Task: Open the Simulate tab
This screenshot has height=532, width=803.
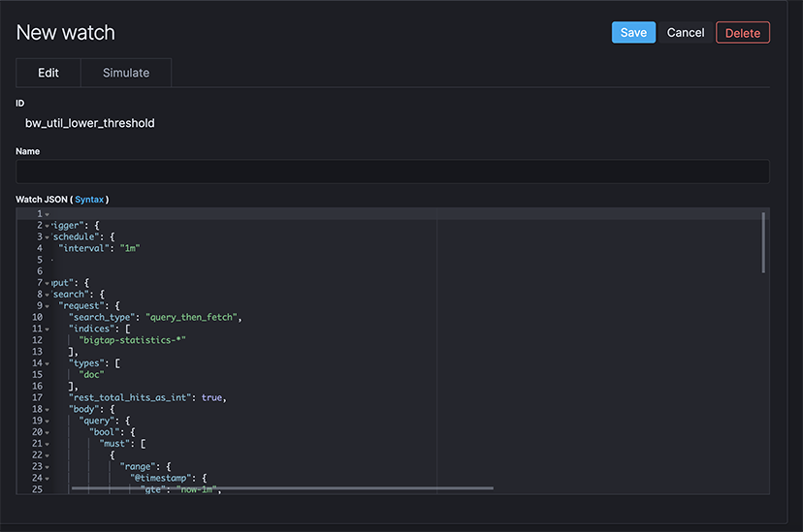Action: pyautogui.click(x=126, y=73)
